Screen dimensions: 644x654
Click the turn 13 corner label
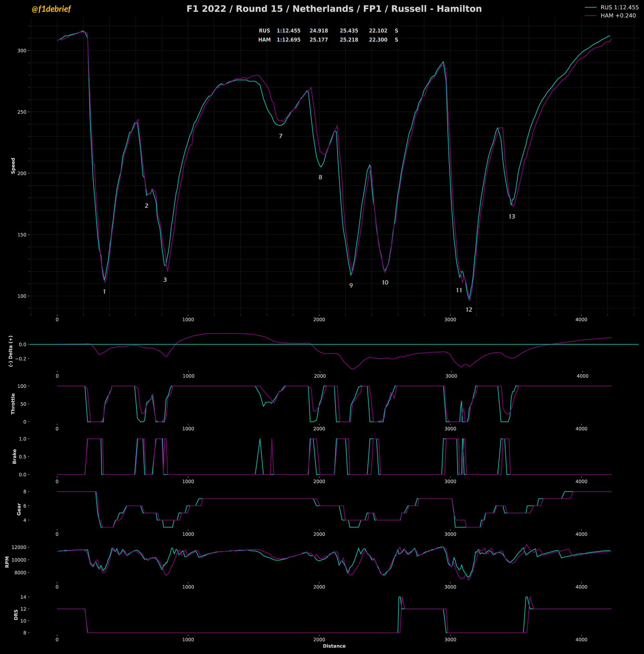pos(512,217)
